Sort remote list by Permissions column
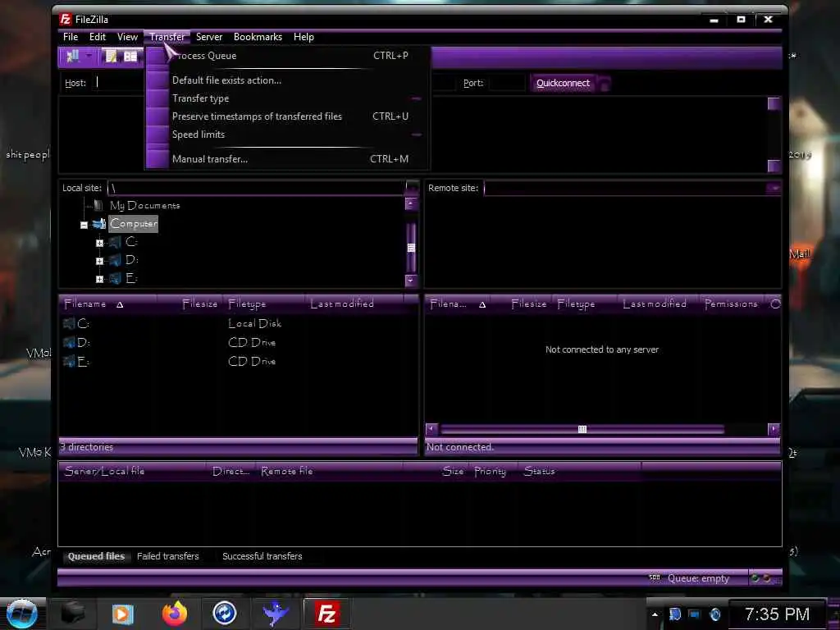The height and width of the screenshot is (630, 840). coord(732,304)
